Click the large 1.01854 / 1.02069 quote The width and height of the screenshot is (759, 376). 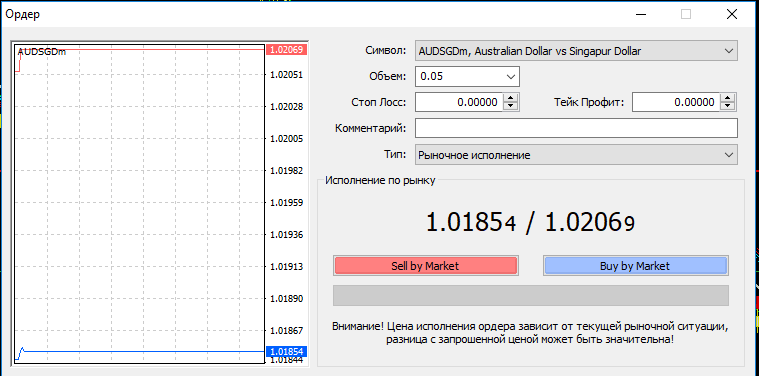coord(530,224)
